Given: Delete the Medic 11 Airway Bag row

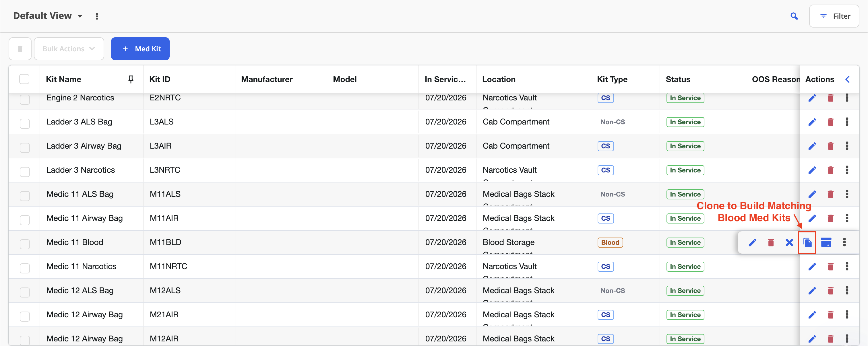Looking at the screenshot, I should point(830,218).
